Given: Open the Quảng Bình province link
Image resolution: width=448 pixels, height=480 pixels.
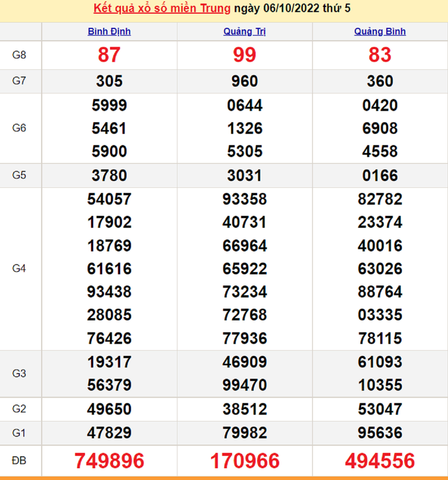Looking at the screenshot, I should pos(380,32).
